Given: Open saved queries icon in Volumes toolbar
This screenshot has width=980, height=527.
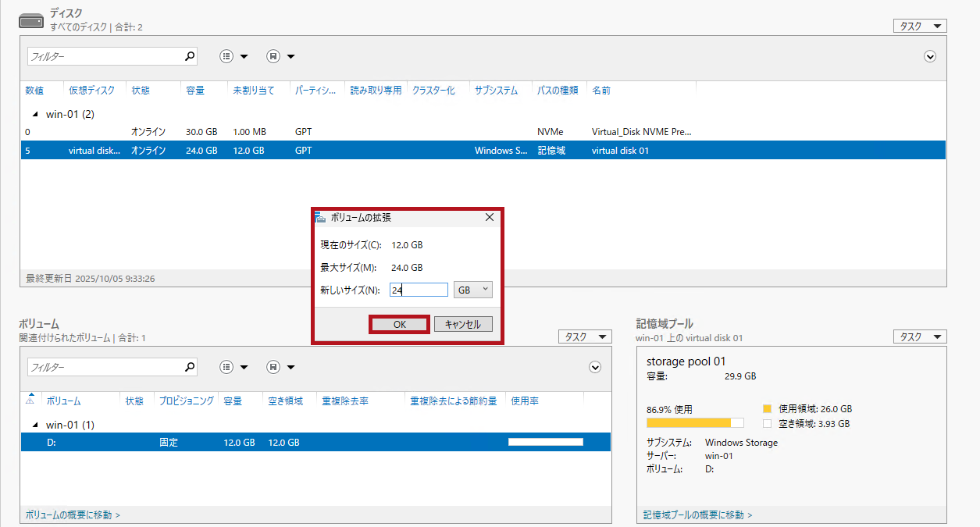Looking at the screenshot, I should [280, 367].
